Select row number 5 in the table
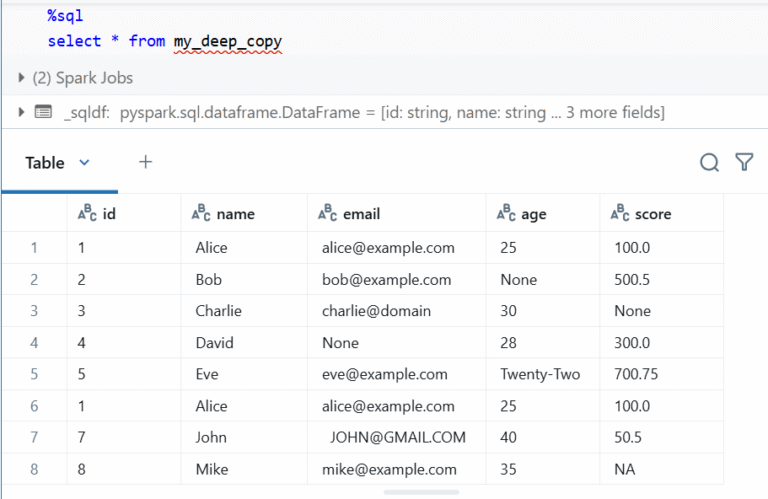 tap(34, 374)
